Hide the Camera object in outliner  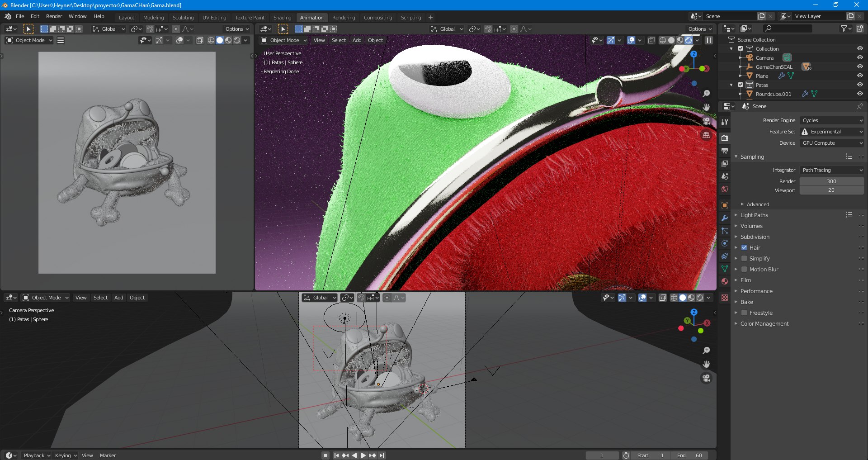[x=860, y=58]
